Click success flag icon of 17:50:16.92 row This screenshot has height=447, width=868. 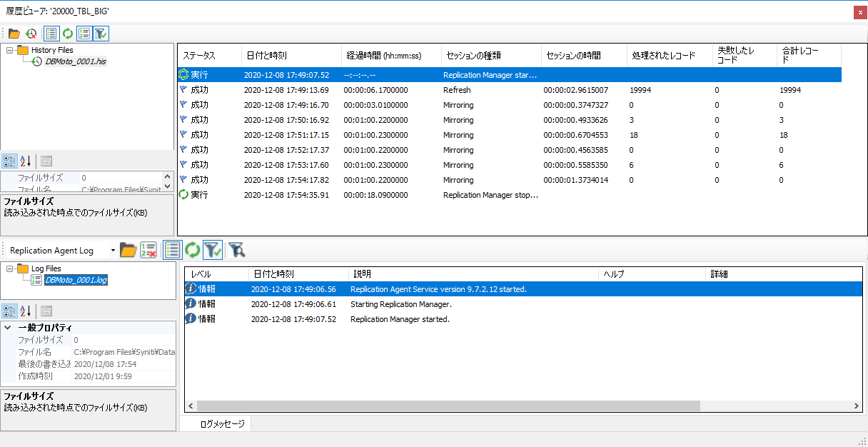183,120
